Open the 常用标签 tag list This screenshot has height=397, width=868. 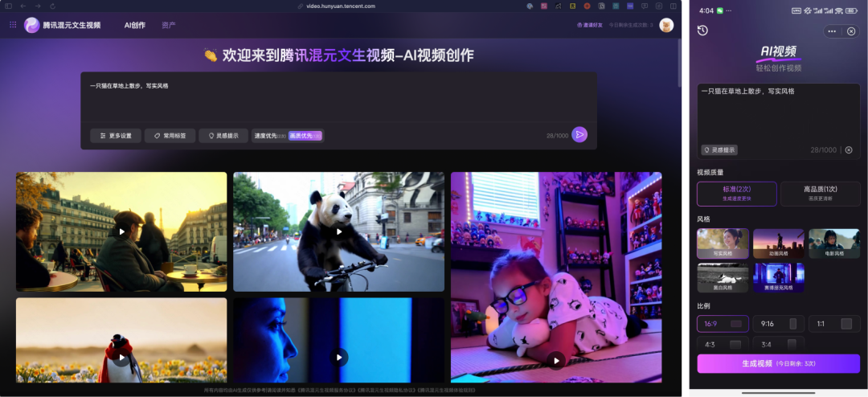[170, 136]
